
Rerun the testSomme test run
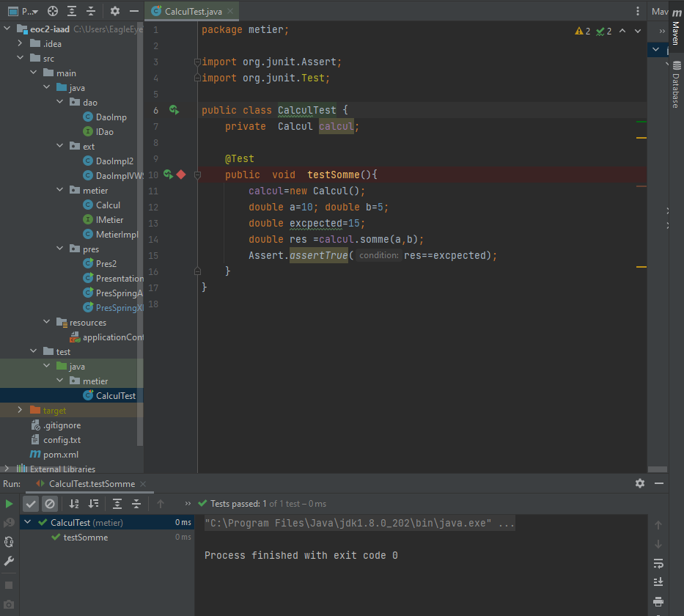click(7, 504)
